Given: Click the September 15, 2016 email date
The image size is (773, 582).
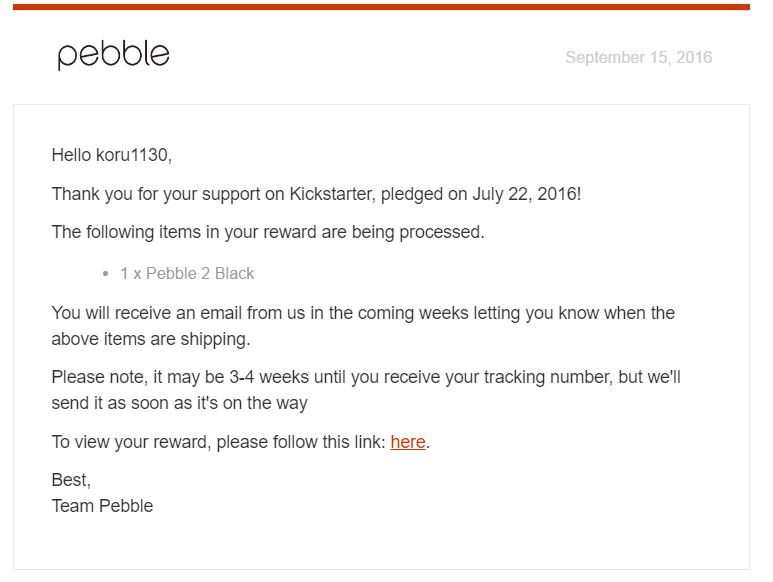Looking at the screenshot, I should [638, 57].
